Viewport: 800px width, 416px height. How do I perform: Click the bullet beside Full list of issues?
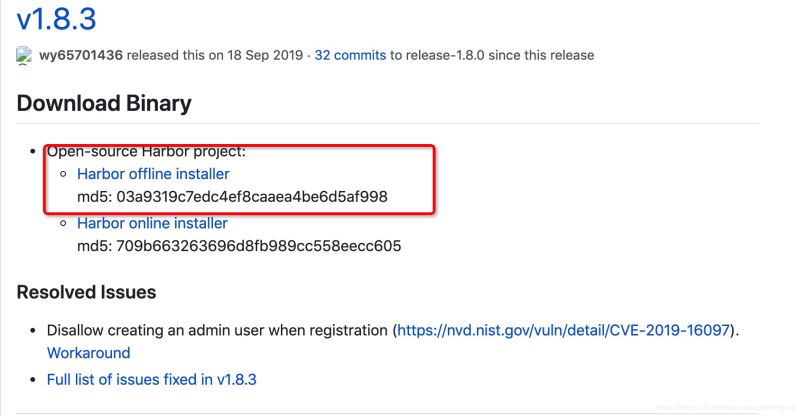[x=34, y=380]
